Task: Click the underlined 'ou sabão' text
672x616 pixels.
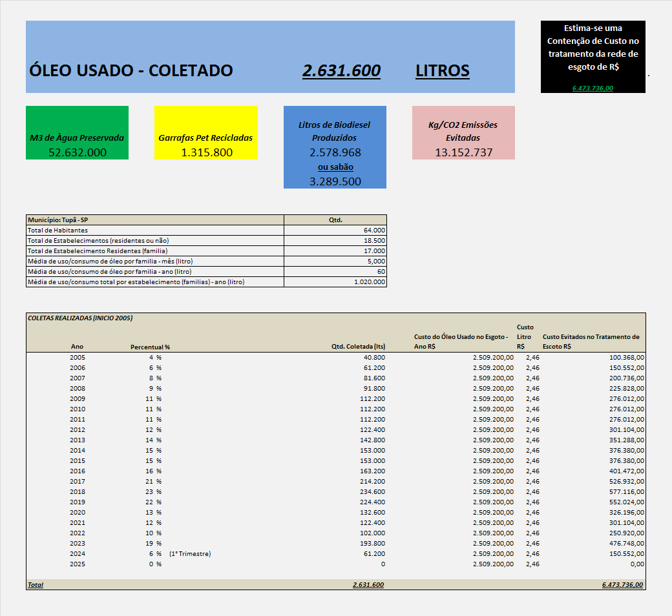Action: [x=335, y=167]
